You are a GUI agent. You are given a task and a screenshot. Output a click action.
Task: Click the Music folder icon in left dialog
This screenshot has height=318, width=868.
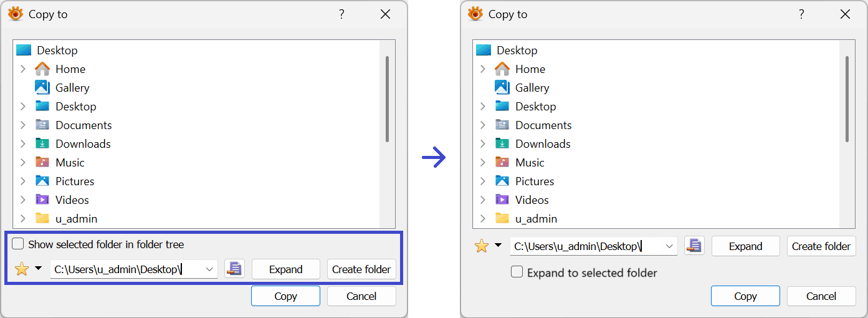[x=42, y=162]
